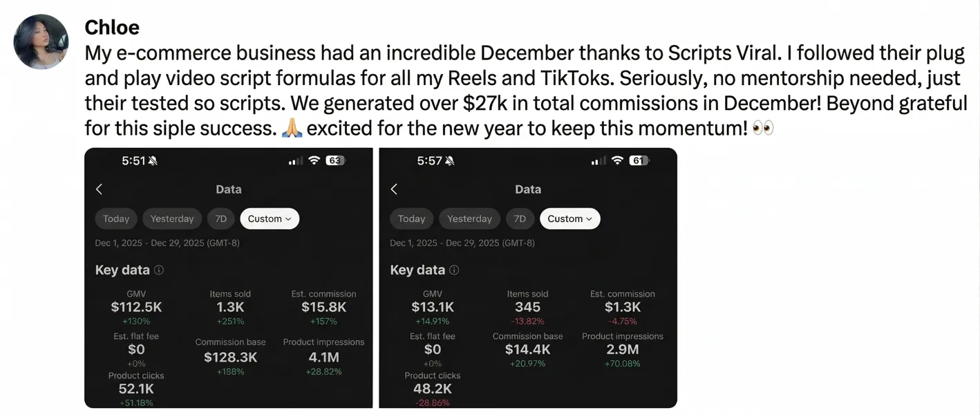Image resolution: width=980 pixels, height=415 pixels.
Task: Open the Custom date dropdown in left screenshot
Action: tap(270, 219)
